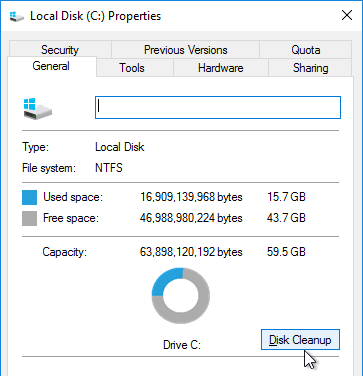This screenshot has height=376, width=363.
Task: Open the Previous Versions tab
Action: tap(185, 50)
